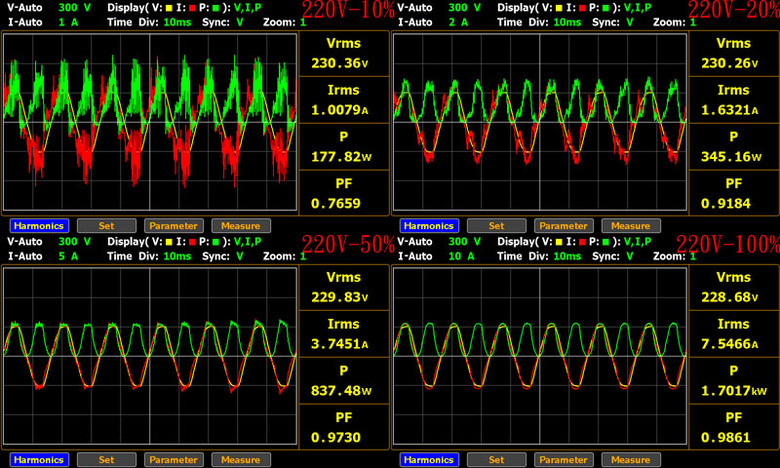Click Sync: V in the 220V-100% panel
Image resolution: width=780 pixels, height=468 pixels.
pos(613,256)
